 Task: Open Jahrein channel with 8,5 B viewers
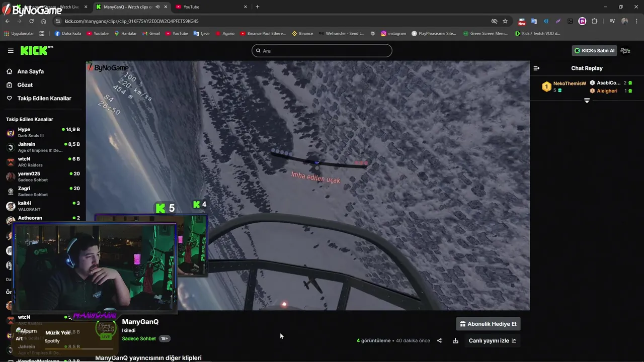coord(43,147)
